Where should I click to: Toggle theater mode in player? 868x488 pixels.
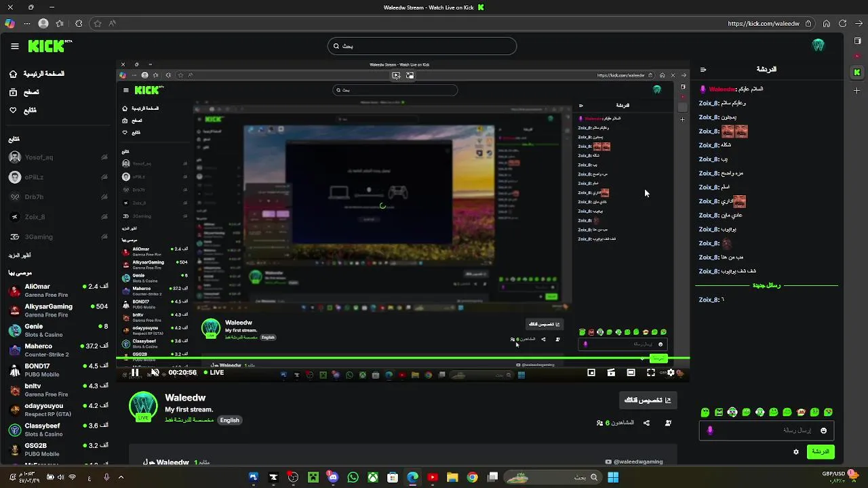pyautogui.click(x=631, y=372)
